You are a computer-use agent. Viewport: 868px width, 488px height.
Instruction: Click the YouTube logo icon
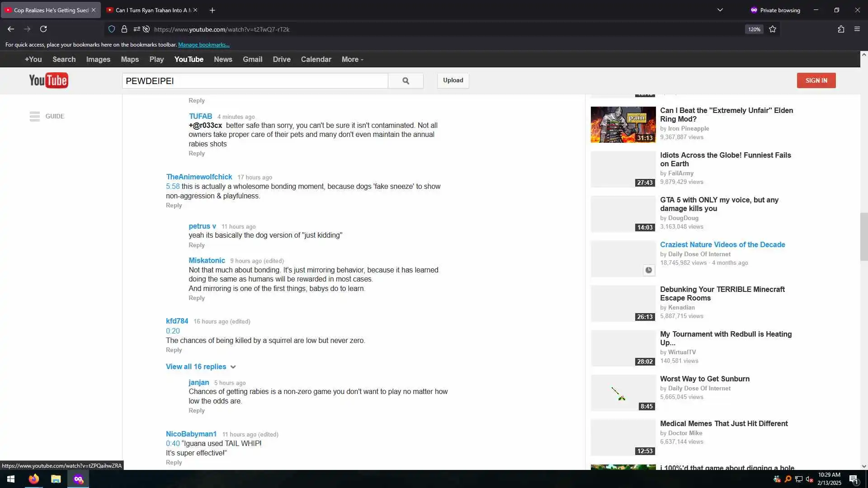[48, 80]
